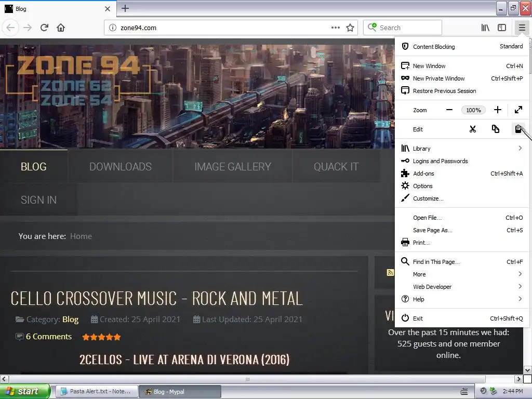Click the keyboard icon in taskbar
The image size is (532, 399).
click(464, 392)
